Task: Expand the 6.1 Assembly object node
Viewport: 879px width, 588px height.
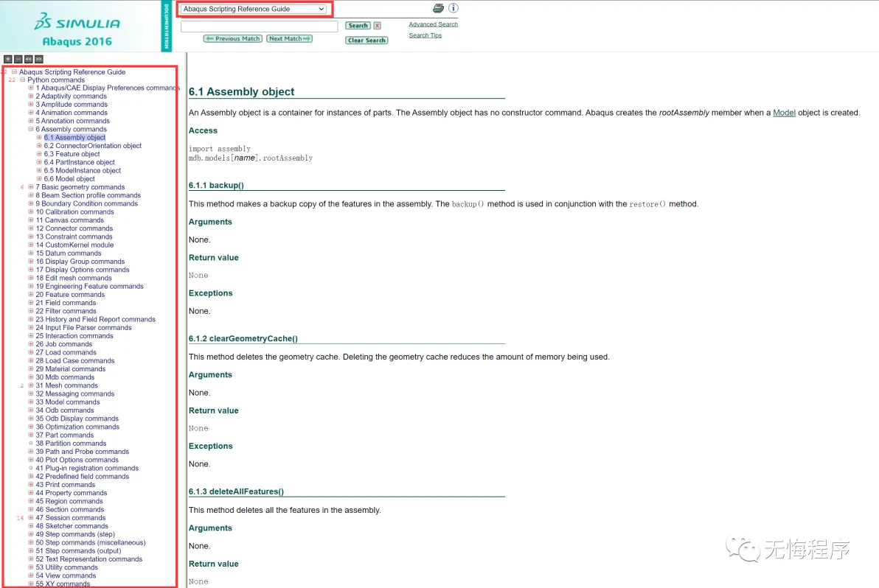Action: point(39,137)
